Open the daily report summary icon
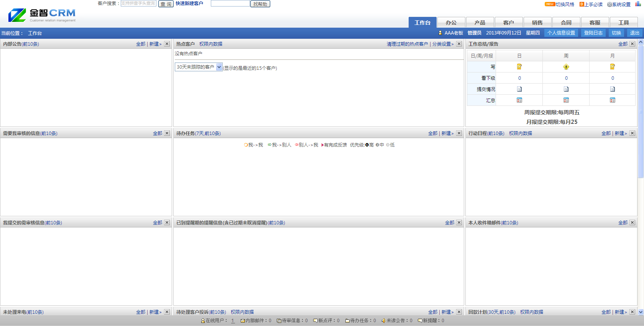Image resolution: width=644 pixels, height=326 pixels. [519, 100]
